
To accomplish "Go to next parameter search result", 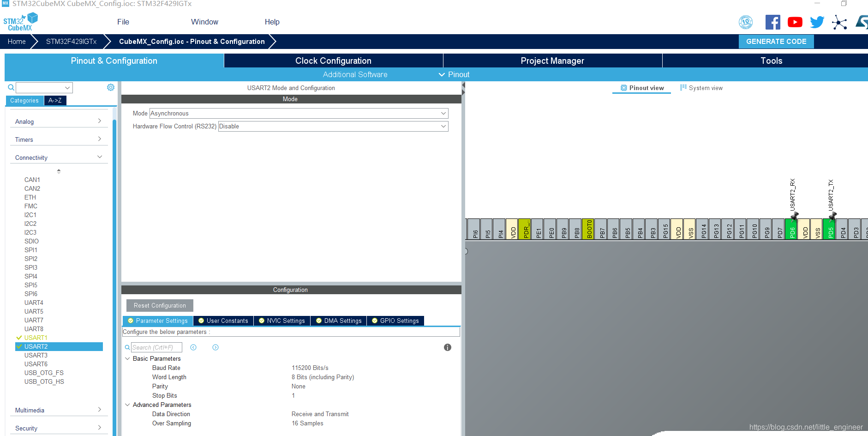I will (x=216, y=347).
